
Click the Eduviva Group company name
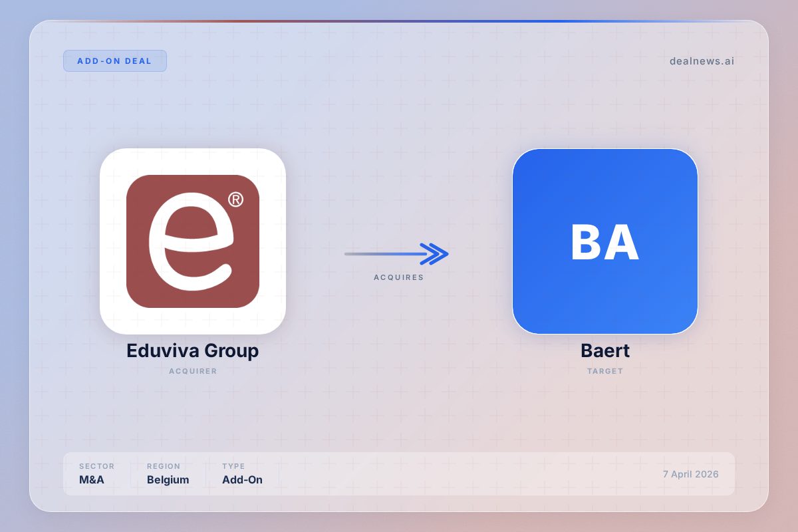point(193,350)
